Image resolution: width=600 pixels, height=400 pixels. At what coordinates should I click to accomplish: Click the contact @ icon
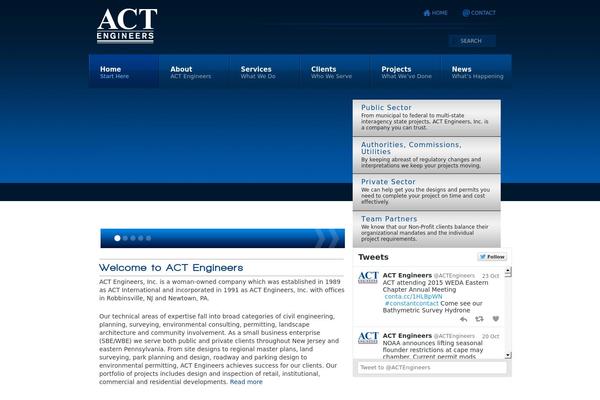[466, 13]
